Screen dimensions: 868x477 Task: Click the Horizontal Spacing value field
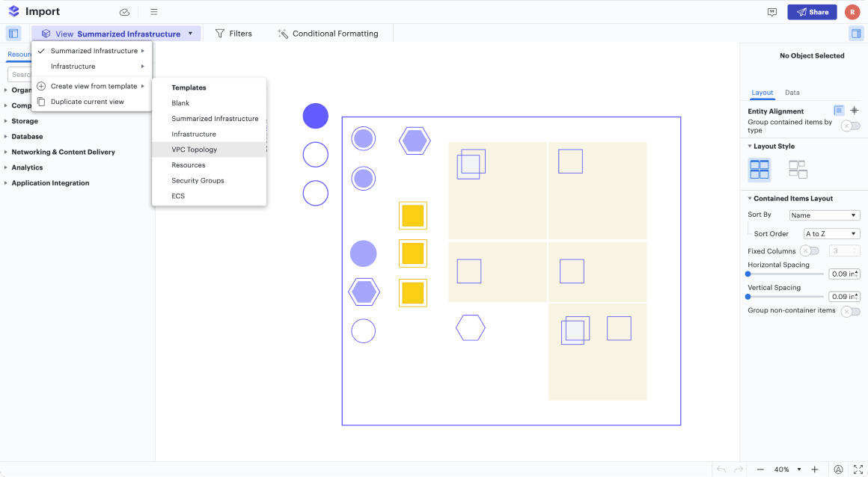click(844, 274)
